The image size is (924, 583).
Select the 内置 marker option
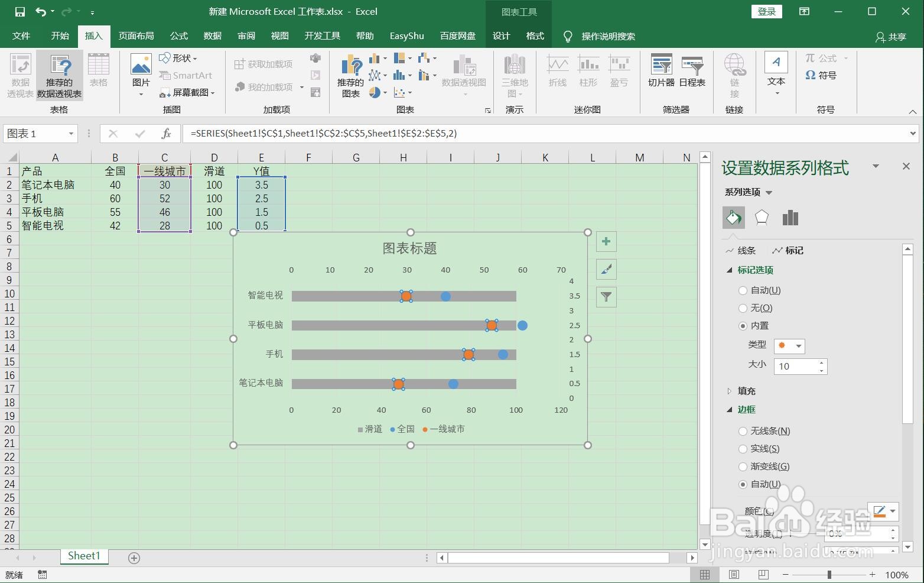click(x=743, y=326)
